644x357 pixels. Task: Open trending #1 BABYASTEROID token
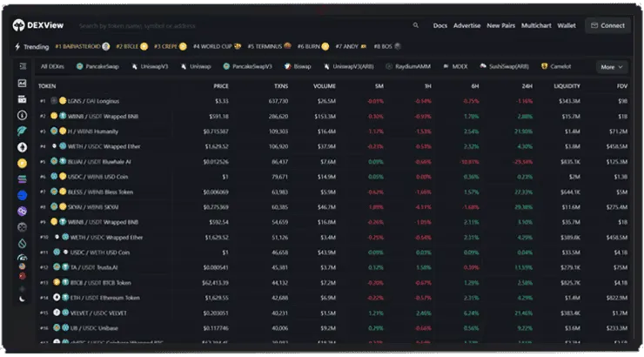tap(82, 46)
